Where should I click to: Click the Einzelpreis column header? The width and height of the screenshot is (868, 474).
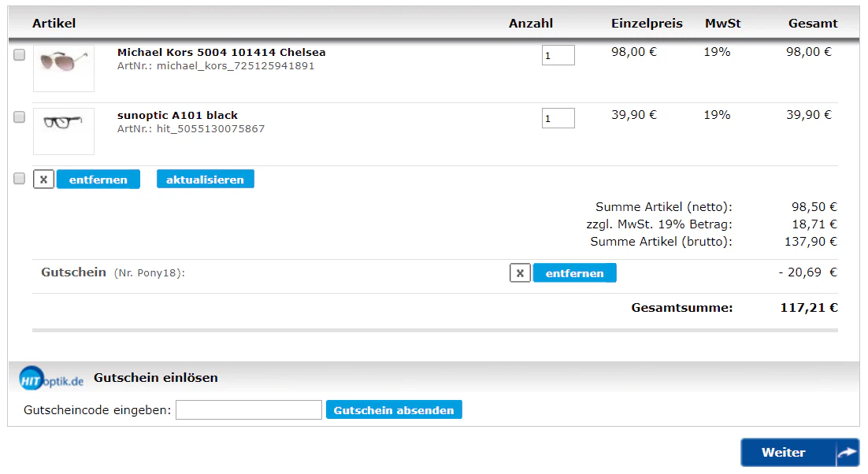647,24
